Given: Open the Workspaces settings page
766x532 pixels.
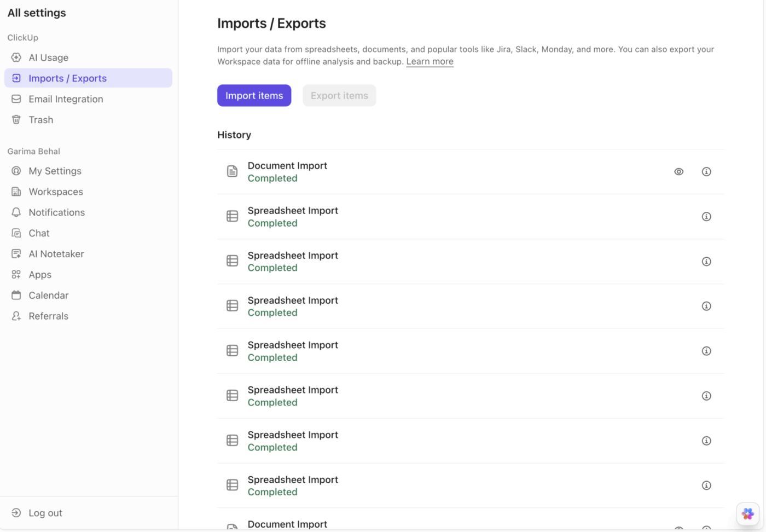Looking at the screenshot, I should 56,192.
